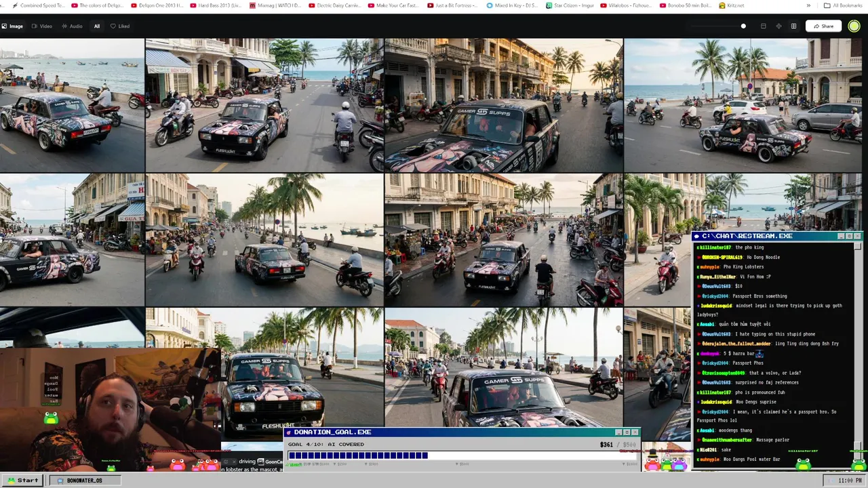Open 'Make Your Car Fast...' bookmark
868x488 pixels.
(x=394, y=5)
